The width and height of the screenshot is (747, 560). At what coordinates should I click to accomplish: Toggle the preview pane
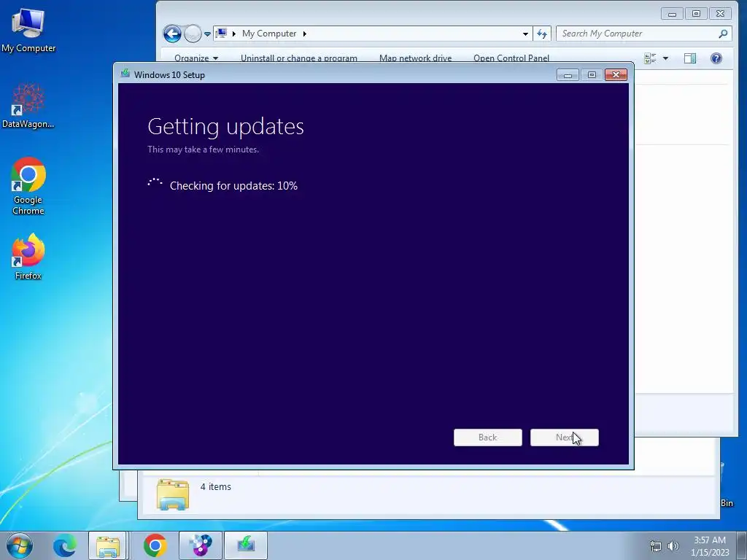point(690,58)
